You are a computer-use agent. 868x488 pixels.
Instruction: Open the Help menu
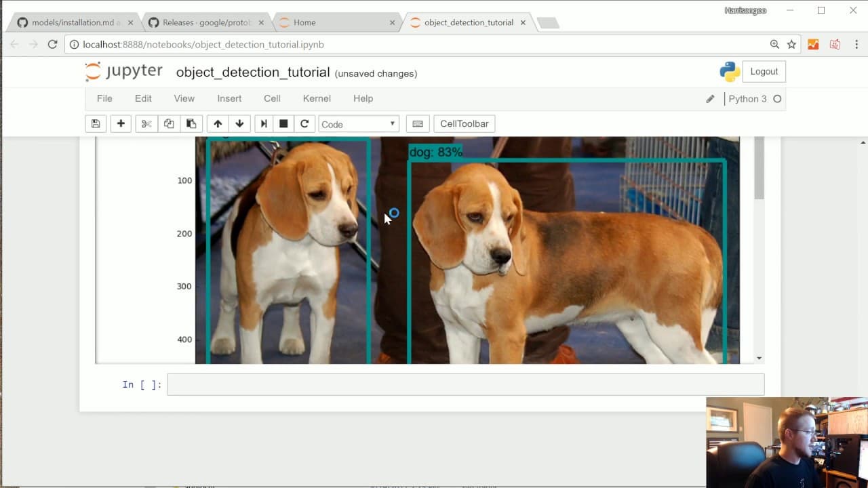(x=363, y=98)
